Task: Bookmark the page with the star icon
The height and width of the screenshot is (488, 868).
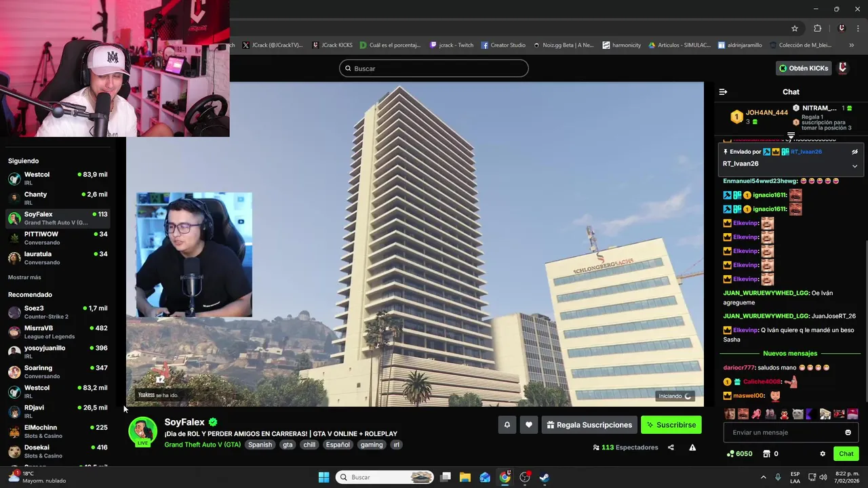Action: [x=795, y=28]
